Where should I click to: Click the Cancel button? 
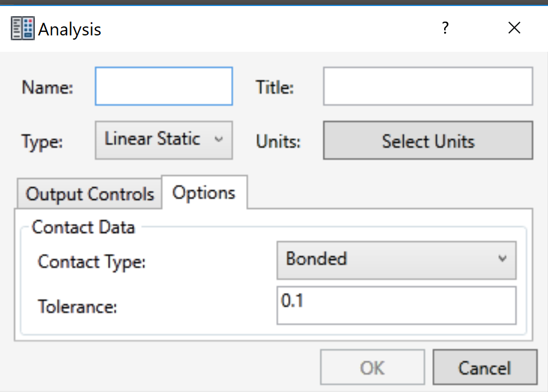(x=484, y=367)
